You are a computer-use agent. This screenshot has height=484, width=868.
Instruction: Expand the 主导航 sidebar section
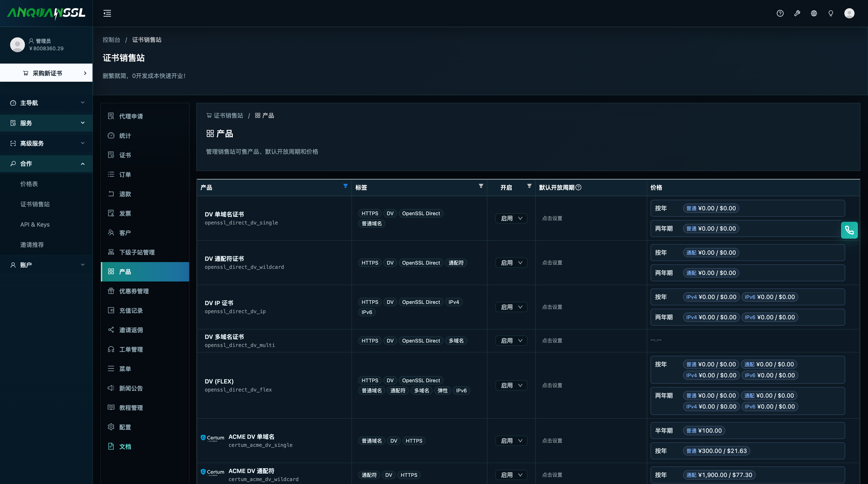coord(46,103)
